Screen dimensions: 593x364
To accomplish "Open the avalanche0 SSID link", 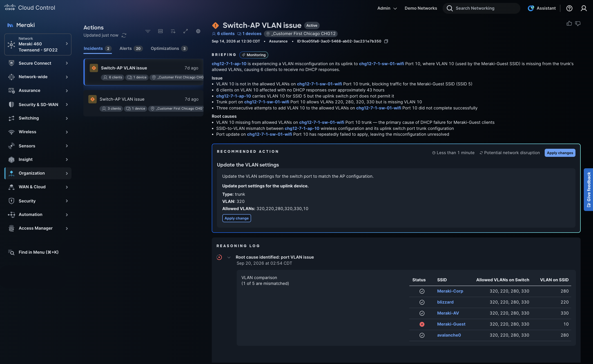I will 449,335.
